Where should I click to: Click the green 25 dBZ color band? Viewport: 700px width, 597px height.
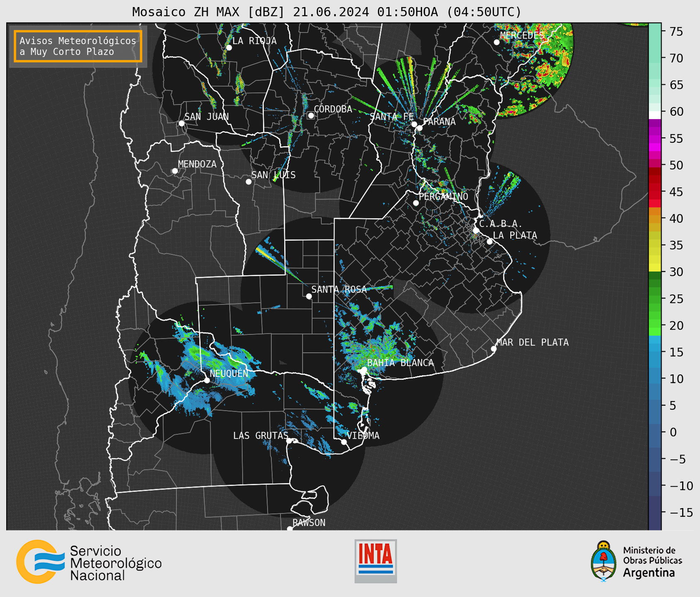click(655, 299)
